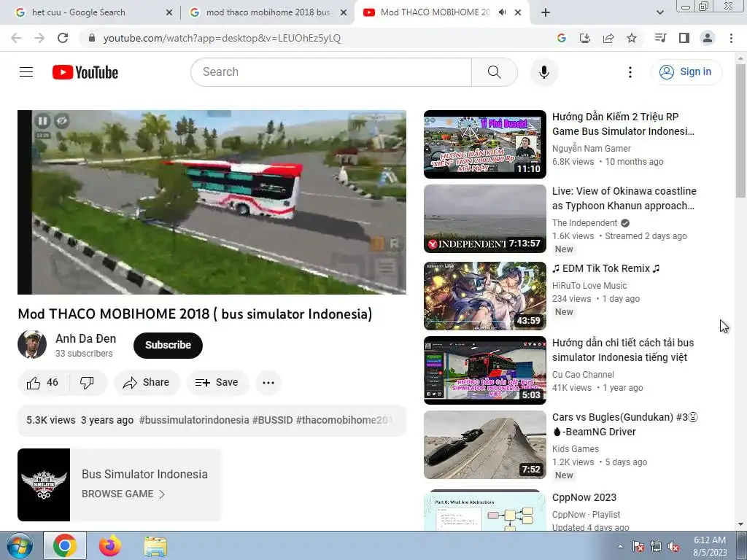
Task: Open the YouTube hamburger guide menu
Action: (x=26, y=72)
